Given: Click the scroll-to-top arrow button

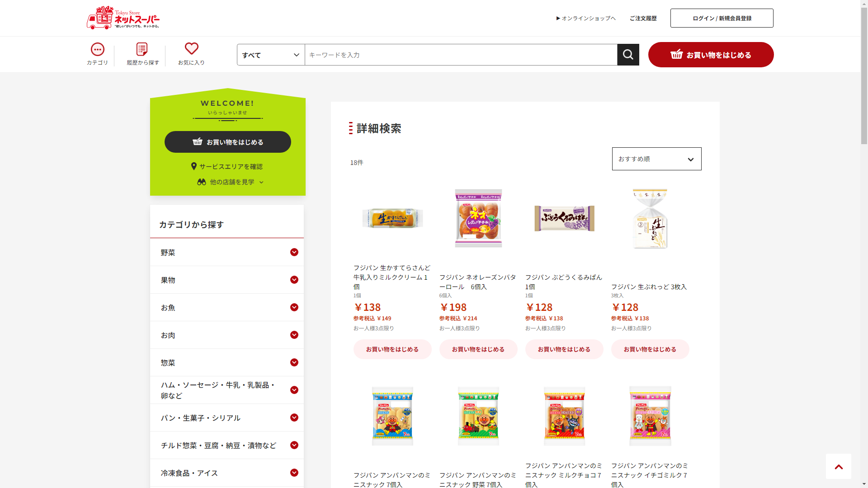Looking at the screenshot, I should point(839,466).
